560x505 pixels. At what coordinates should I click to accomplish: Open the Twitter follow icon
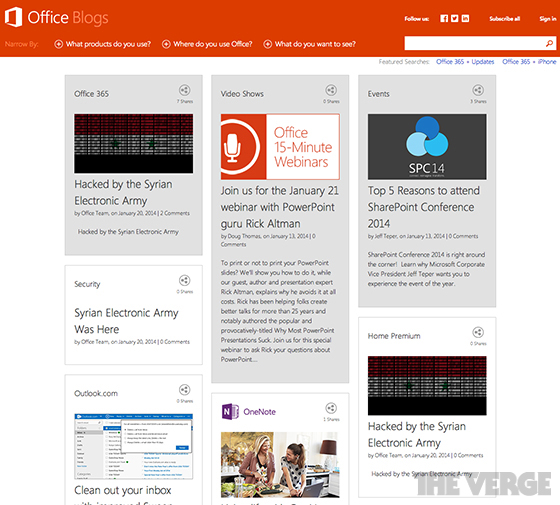click(x=454, y=19)
